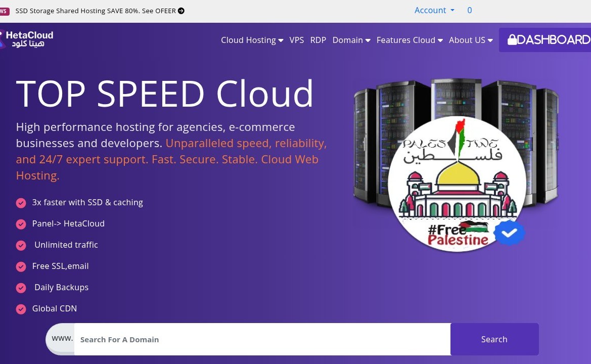This screenshot has width=591, height=364.
Task: Click the arrow icon after 'See OFEER'
Action: [181, 11]
